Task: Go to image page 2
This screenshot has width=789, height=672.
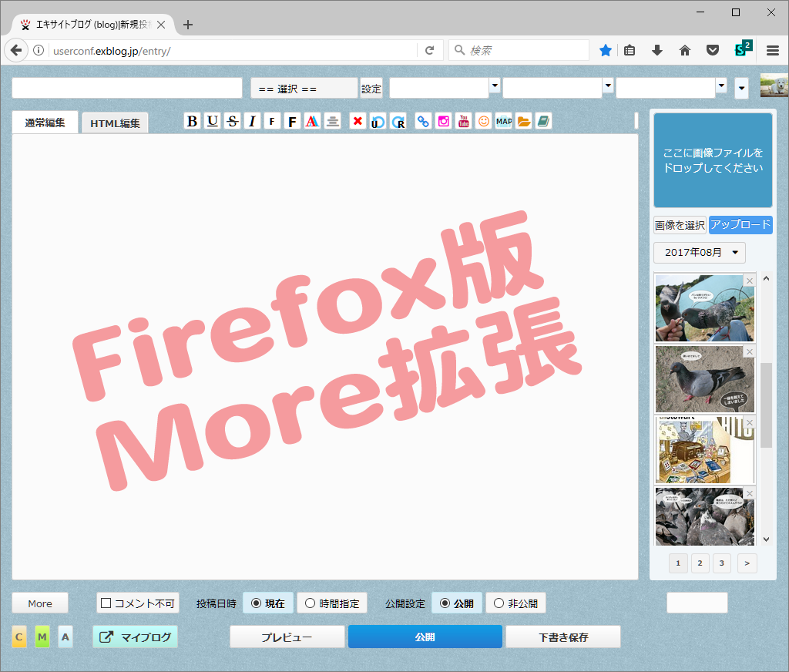Action: 700,563
